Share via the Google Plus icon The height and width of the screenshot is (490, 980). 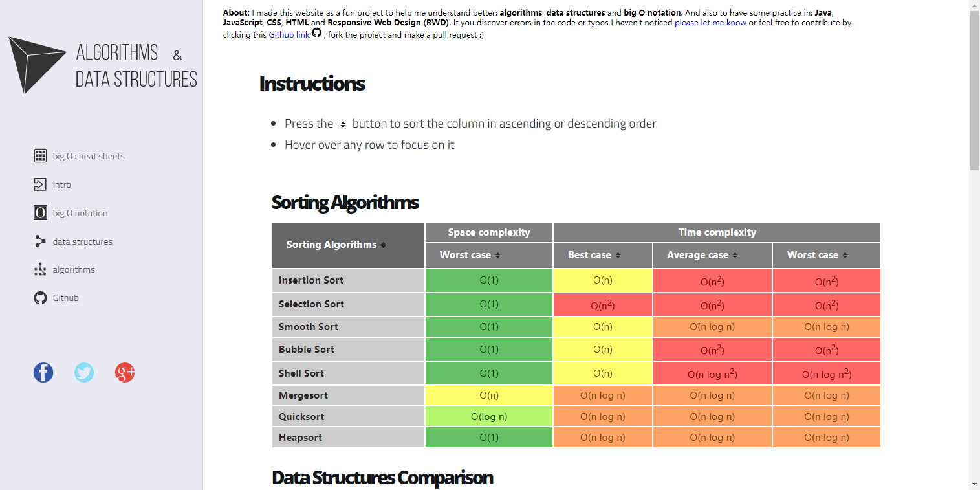tap(125, 372)
